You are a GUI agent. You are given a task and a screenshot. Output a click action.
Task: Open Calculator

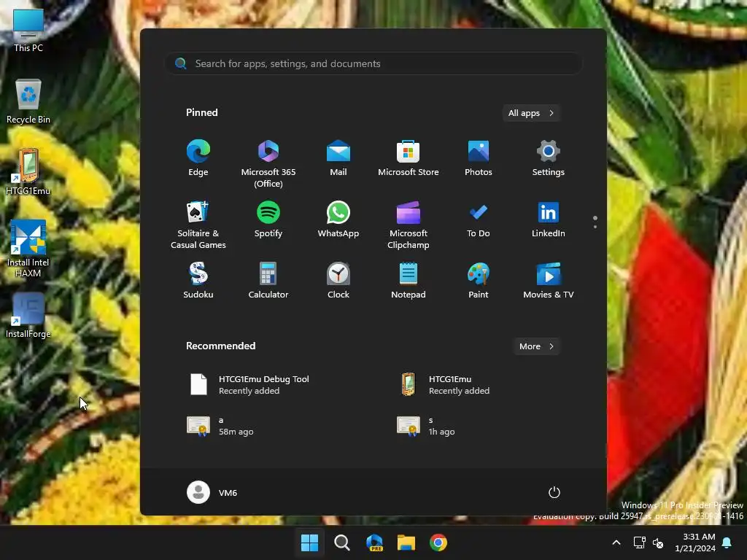click(x=268, y=281)
